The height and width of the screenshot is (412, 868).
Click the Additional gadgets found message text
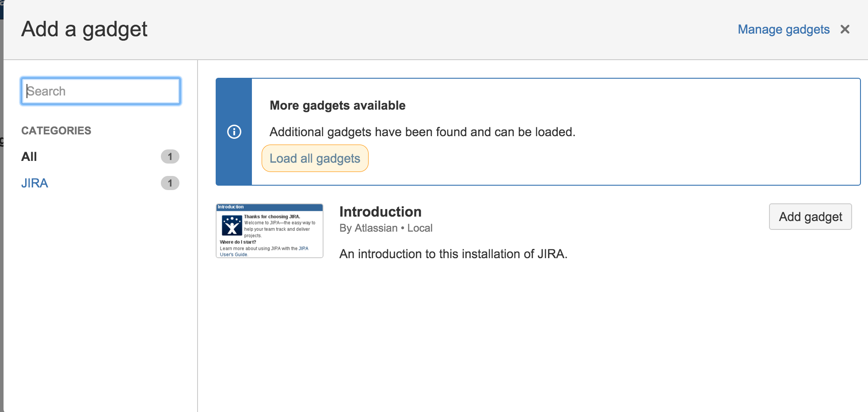click(422, 132)
